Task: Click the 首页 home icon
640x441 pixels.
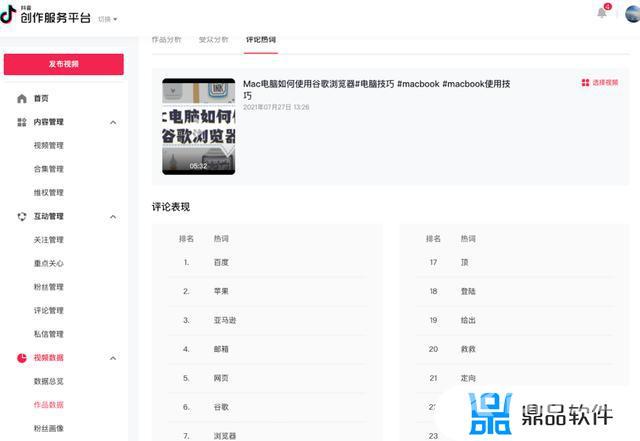Action: tap(22, 98)
